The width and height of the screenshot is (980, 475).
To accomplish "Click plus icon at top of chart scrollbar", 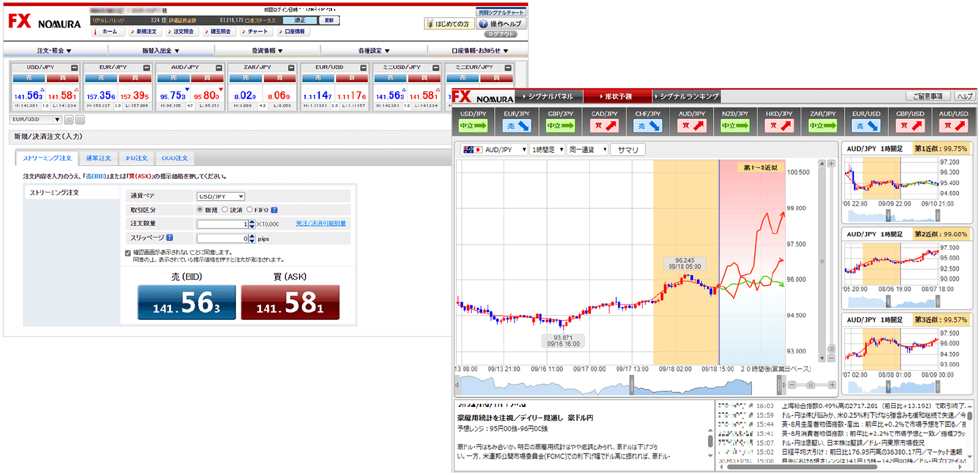I will tap(831, 164).
